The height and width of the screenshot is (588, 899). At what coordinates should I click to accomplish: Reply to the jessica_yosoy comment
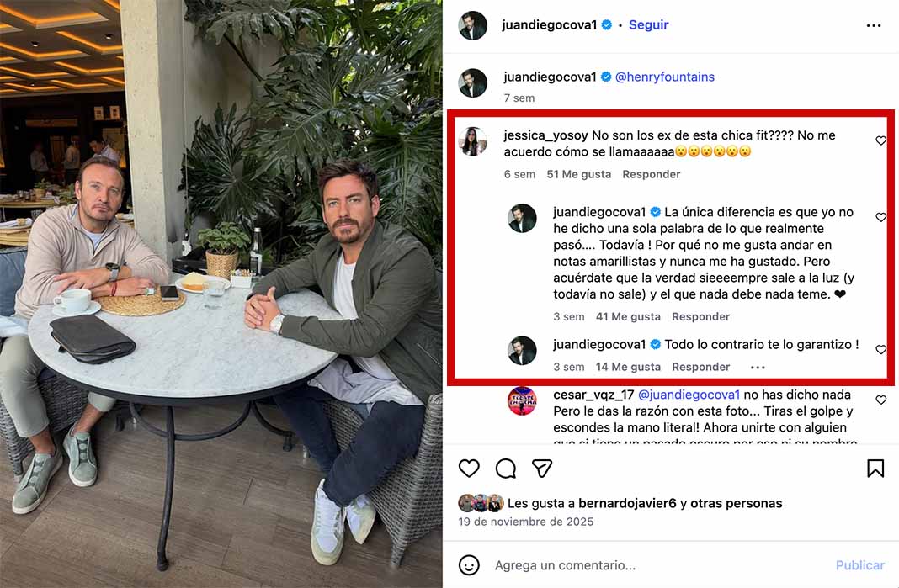pos(652,174)
